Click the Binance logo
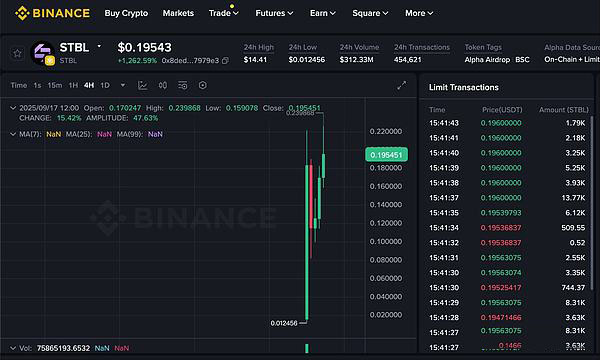 [x=52, y=13]
